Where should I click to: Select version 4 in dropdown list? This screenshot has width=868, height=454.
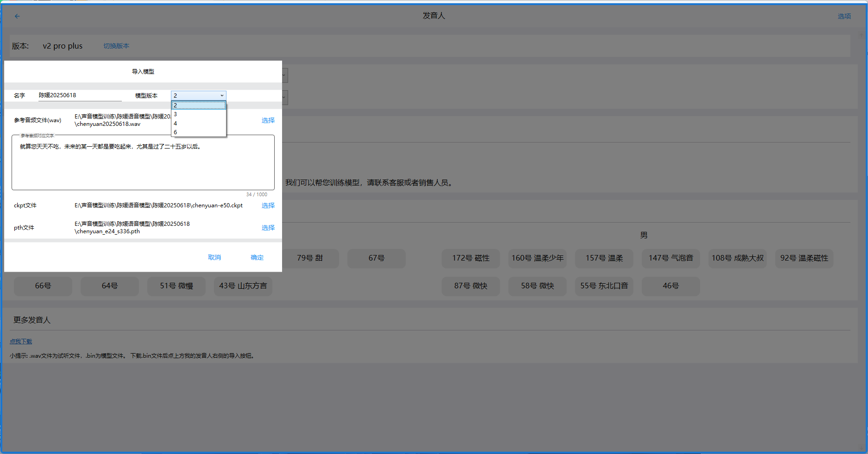[x=199, y=124]
